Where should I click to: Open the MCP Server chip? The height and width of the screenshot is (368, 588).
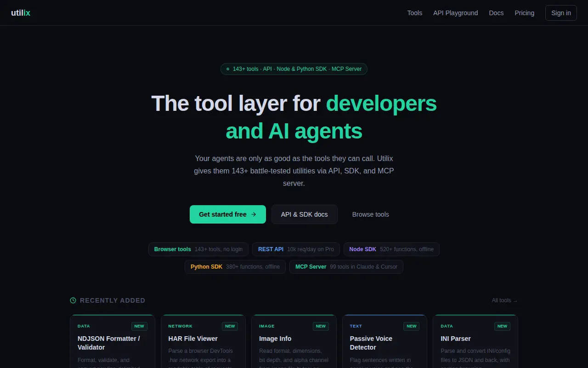click(x=346, y=267)
